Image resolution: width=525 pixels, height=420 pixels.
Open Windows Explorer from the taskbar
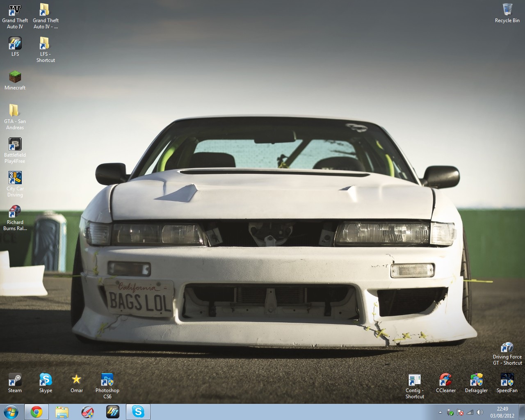62,412
